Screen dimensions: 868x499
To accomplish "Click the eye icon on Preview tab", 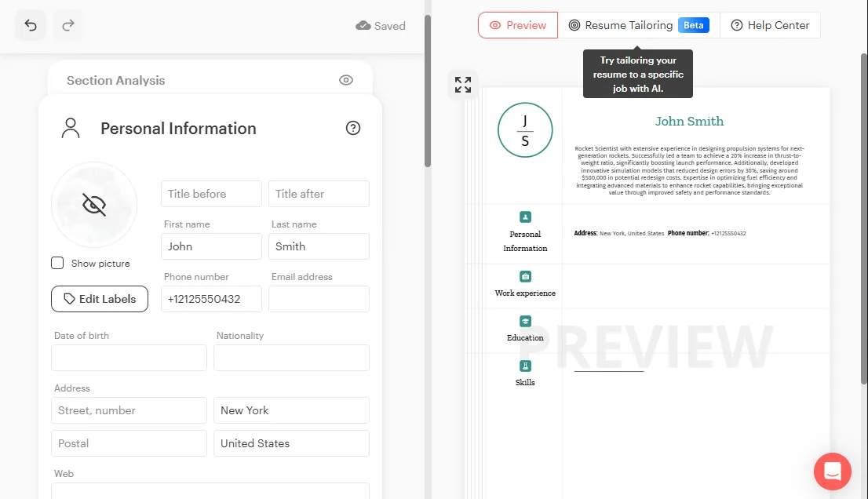I will 495,25.
